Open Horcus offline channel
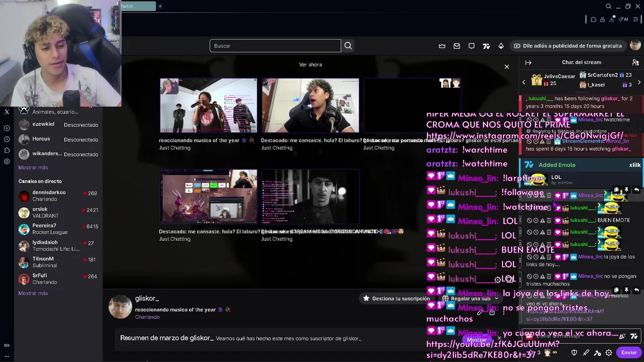 58,139
